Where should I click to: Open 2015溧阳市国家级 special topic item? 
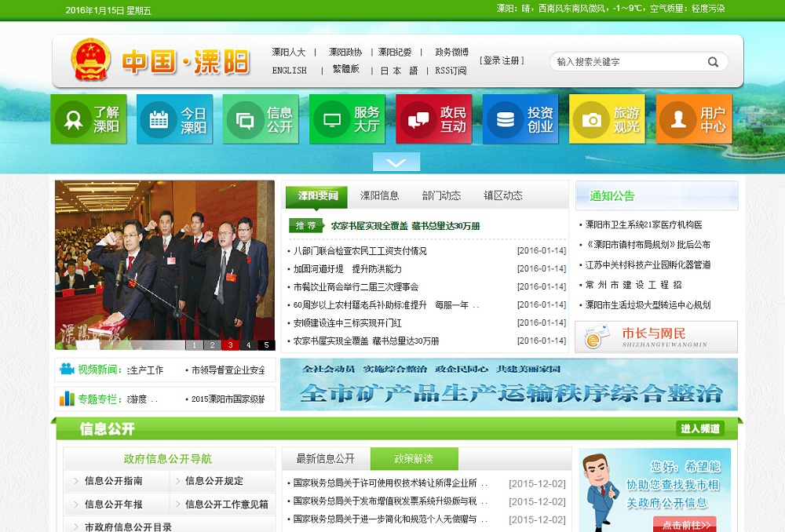[x=228, y=399]
